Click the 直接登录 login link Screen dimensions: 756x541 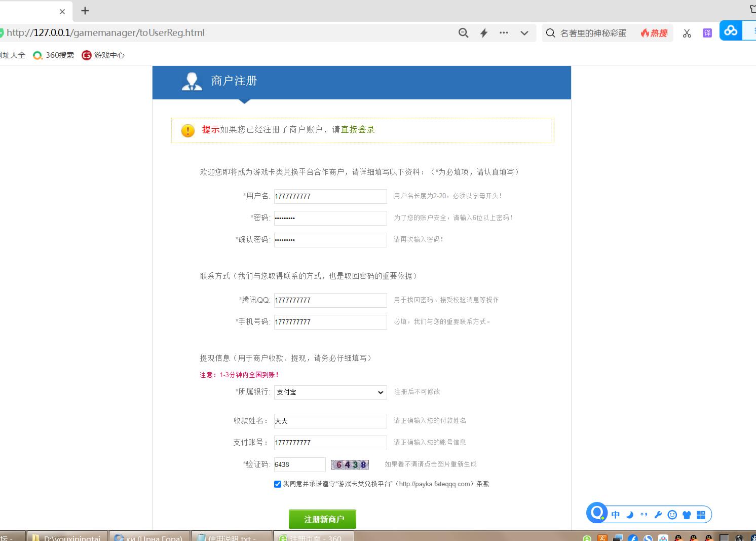tap(358, 130)
